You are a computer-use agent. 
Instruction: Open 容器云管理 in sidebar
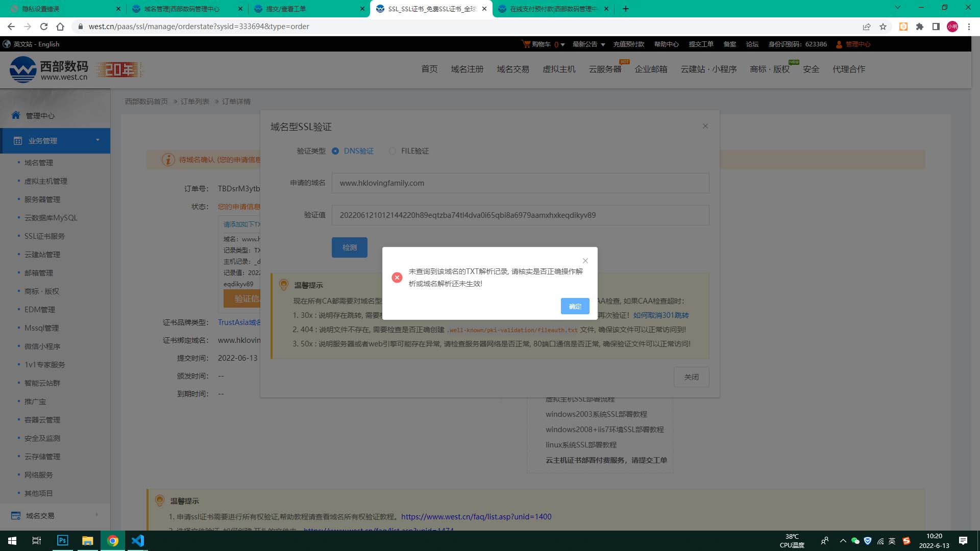coord(42,420)
